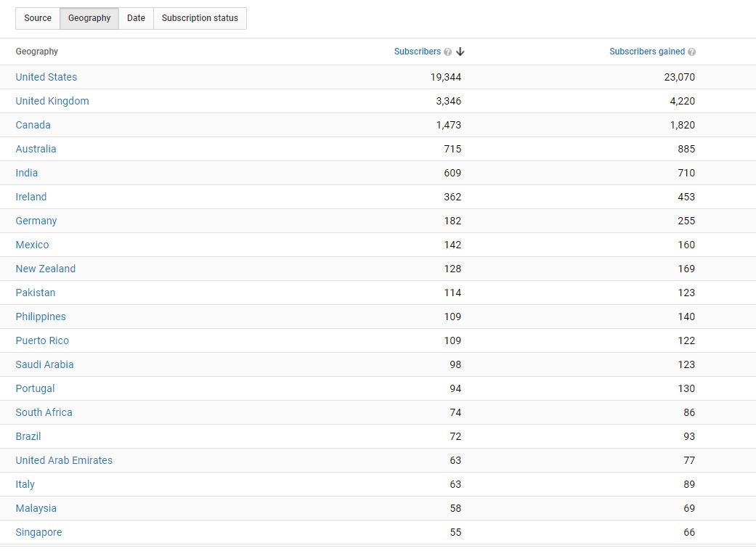Click Philippines gained value 140

pos(686,317)
